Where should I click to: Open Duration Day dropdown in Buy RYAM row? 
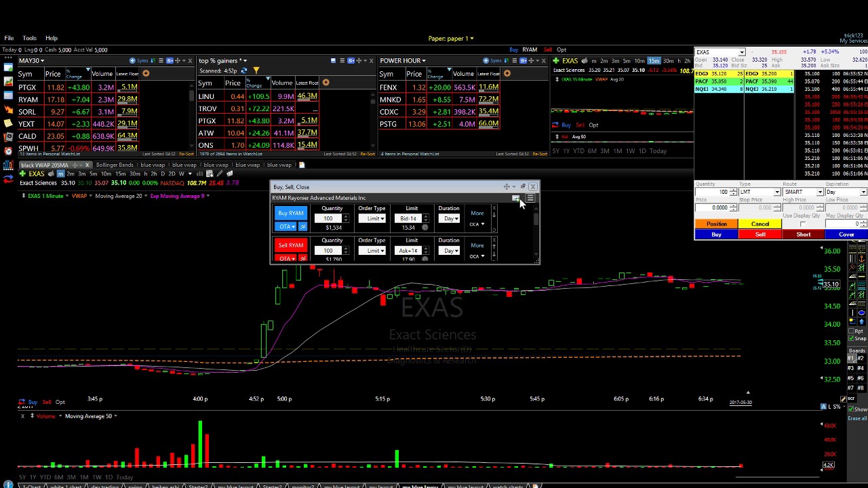coord(449,218)
